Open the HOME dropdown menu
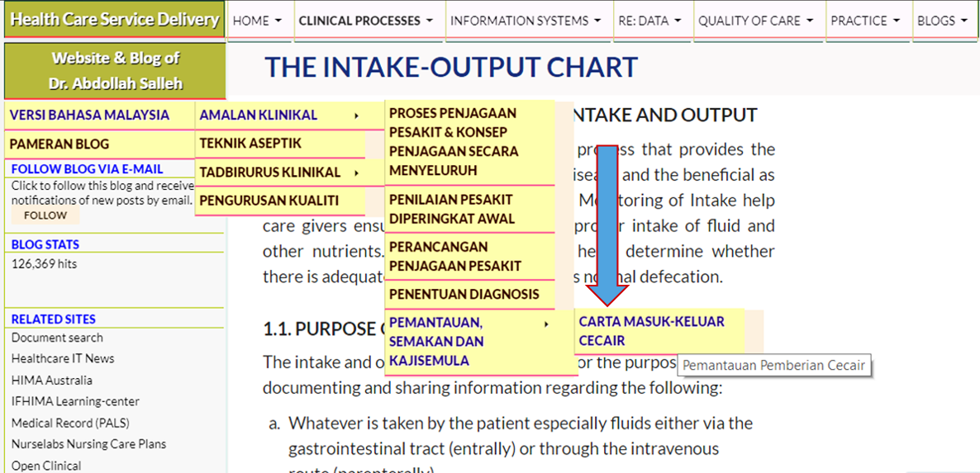Viewport: 980px width, 473px height. [x=257, y=21]
